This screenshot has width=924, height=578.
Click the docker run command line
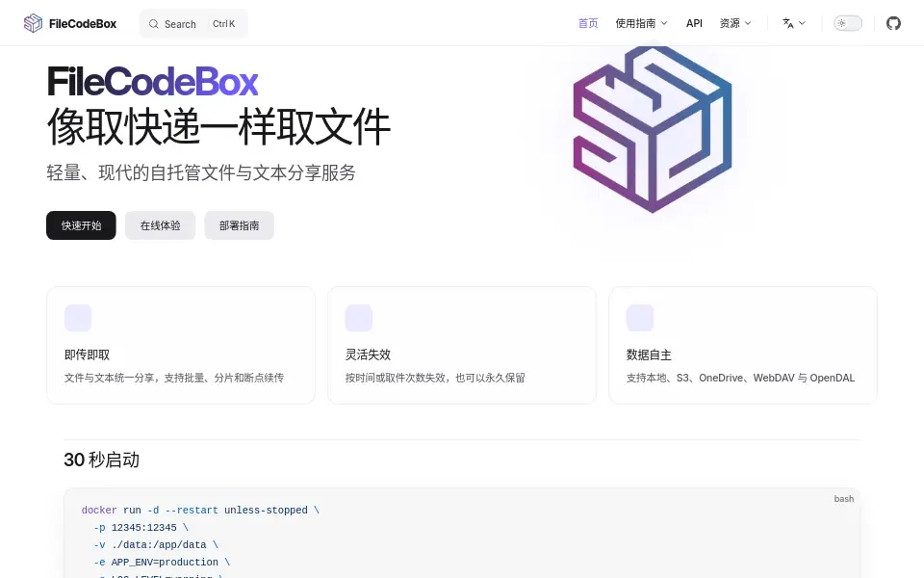pyautogui.click(x=200, y=511)
